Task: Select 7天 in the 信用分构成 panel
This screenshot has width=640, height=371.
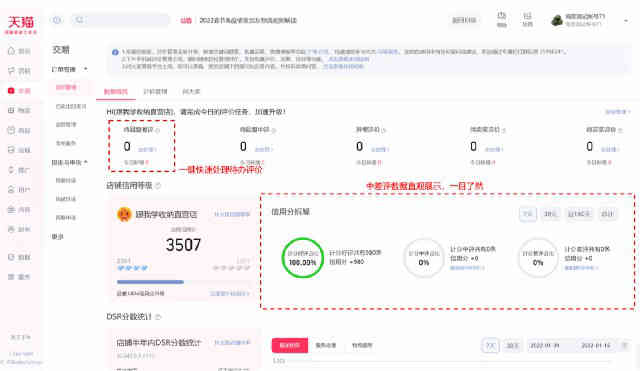Action: coord(528,214)
